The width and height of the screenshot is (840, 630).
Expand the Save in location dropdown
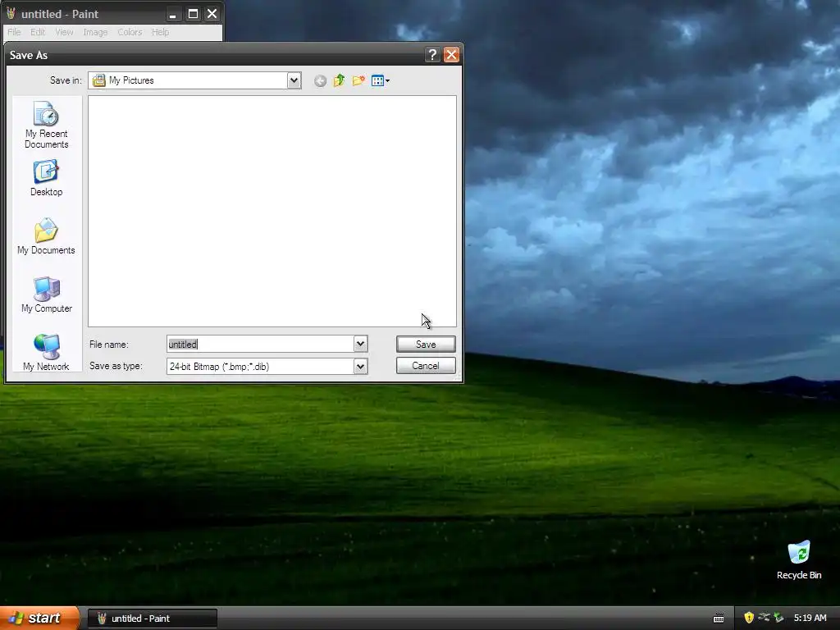pos(294,81)
